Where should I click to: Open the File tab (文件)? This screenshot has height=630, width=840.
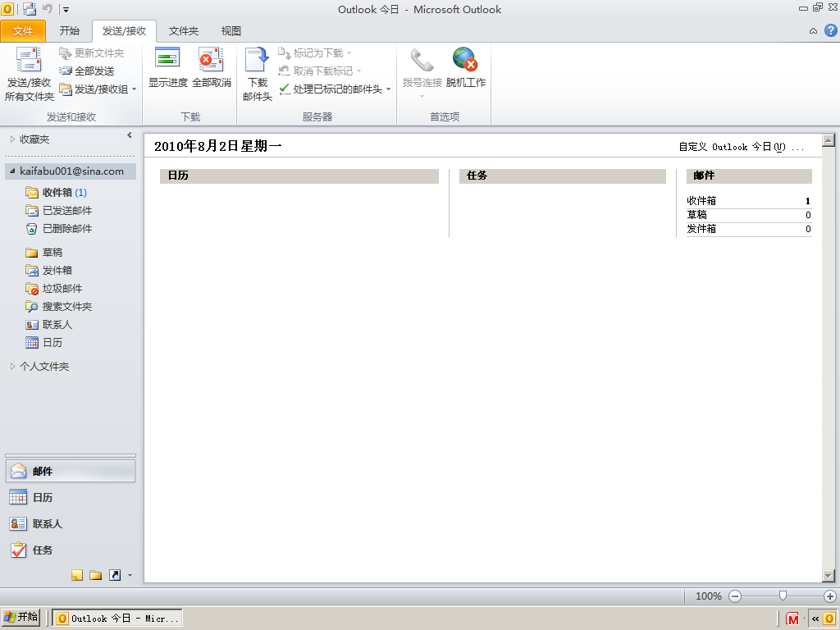[x=23, y=31]
